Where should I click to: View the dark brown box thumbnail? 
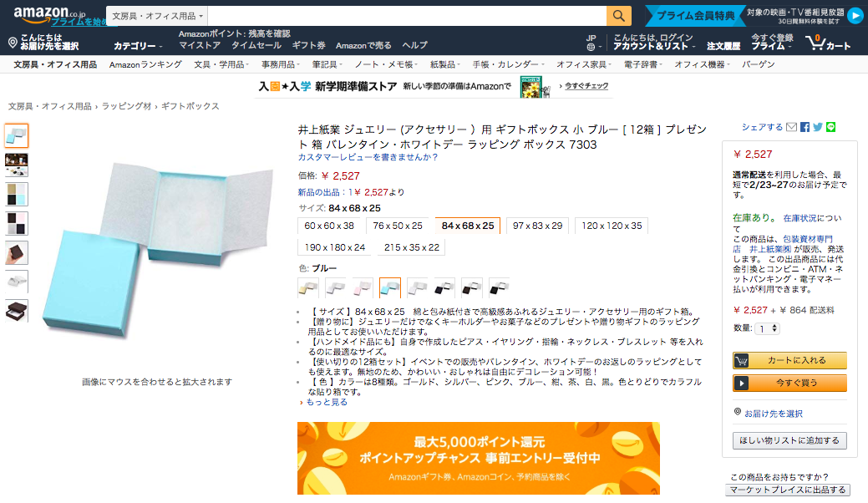pos(16,311)
